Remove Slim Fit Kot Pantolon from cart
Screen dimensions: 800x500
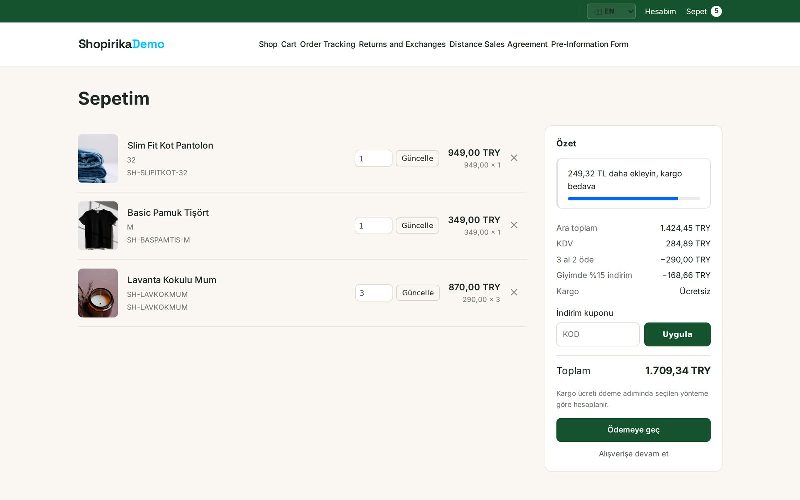[514, 158]
